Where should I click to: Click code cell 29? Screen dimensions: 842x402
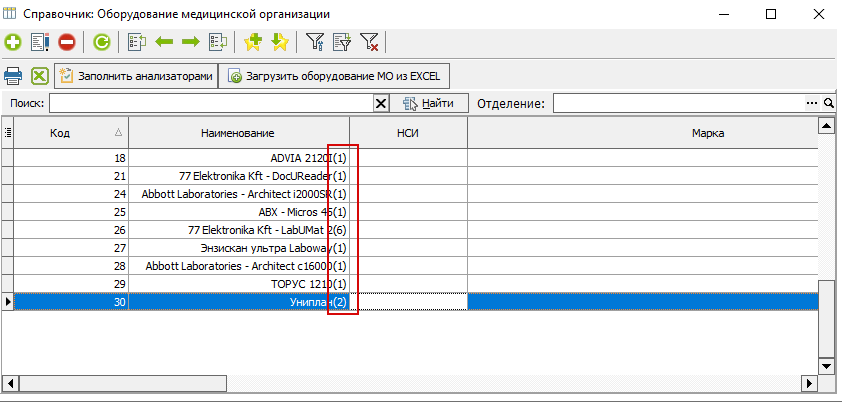[x=71, y=284]
